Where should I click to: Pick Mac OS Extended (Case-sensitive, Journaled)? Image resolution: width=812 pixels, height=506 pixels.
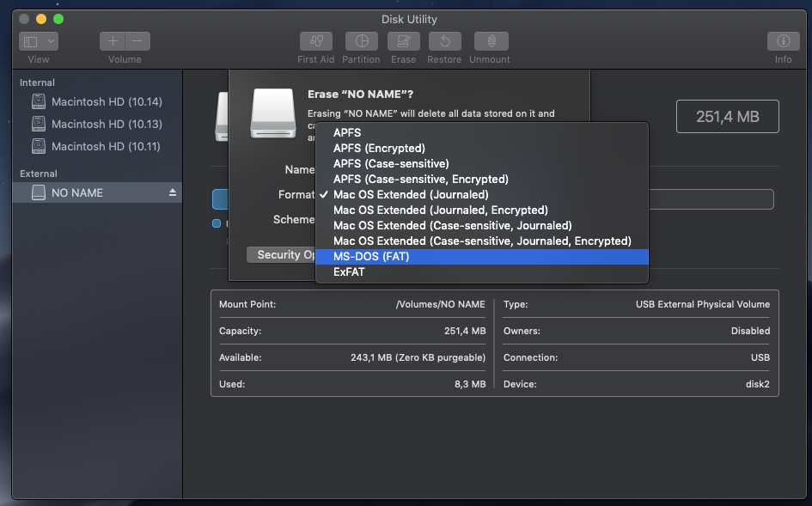click(481, 226)
